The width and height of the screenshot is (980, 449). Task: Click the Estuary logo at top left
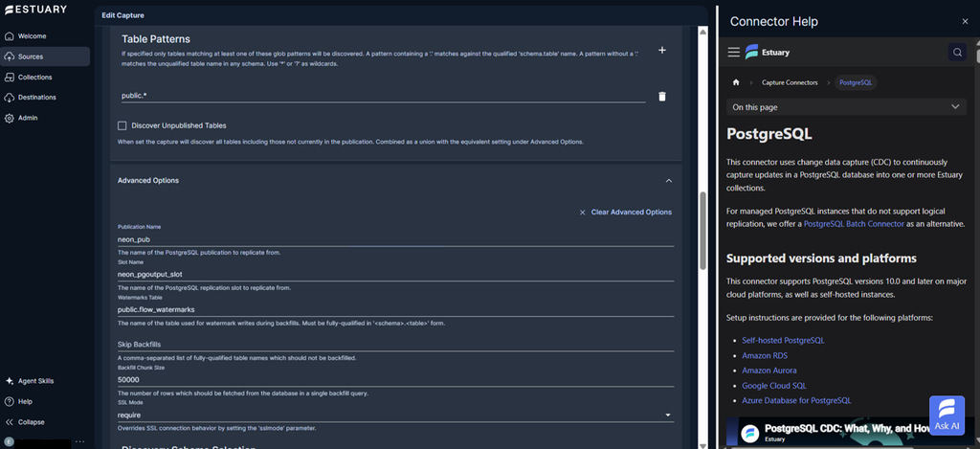coord(35,10)
